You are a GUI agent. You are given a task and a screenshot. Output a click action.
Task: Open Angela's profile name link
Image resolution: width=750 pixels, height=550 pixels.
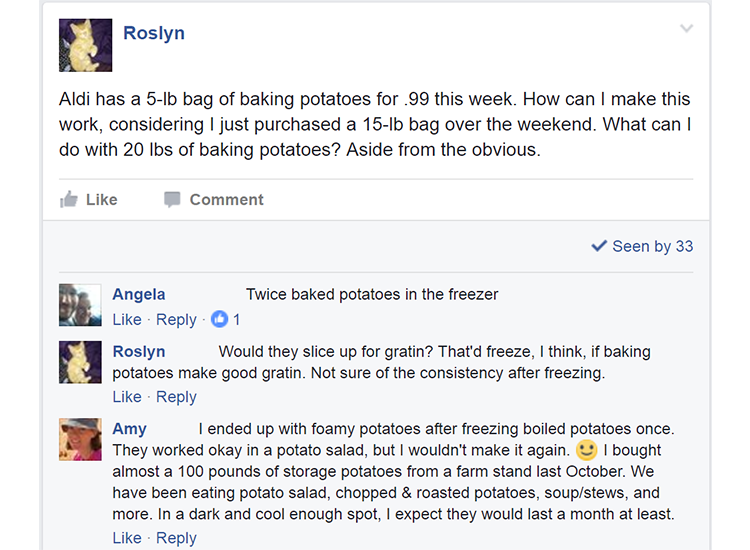point(139,294)
